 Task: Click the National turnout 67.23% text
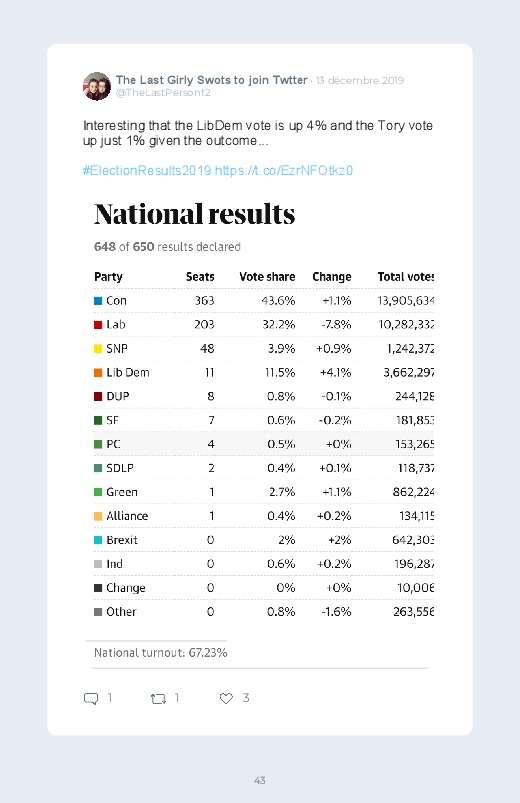pyautogui.click(x=160, y=653)
